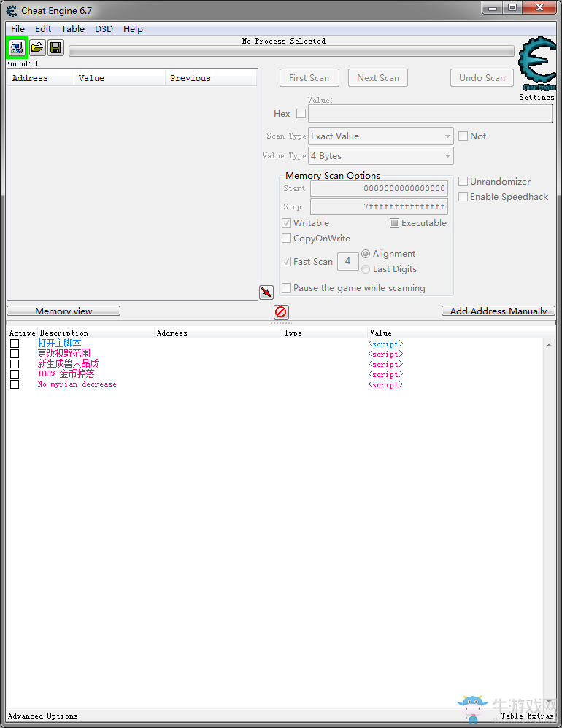Open the Table menu
Screen dimensions: 562x728
(x=73, y=28)
